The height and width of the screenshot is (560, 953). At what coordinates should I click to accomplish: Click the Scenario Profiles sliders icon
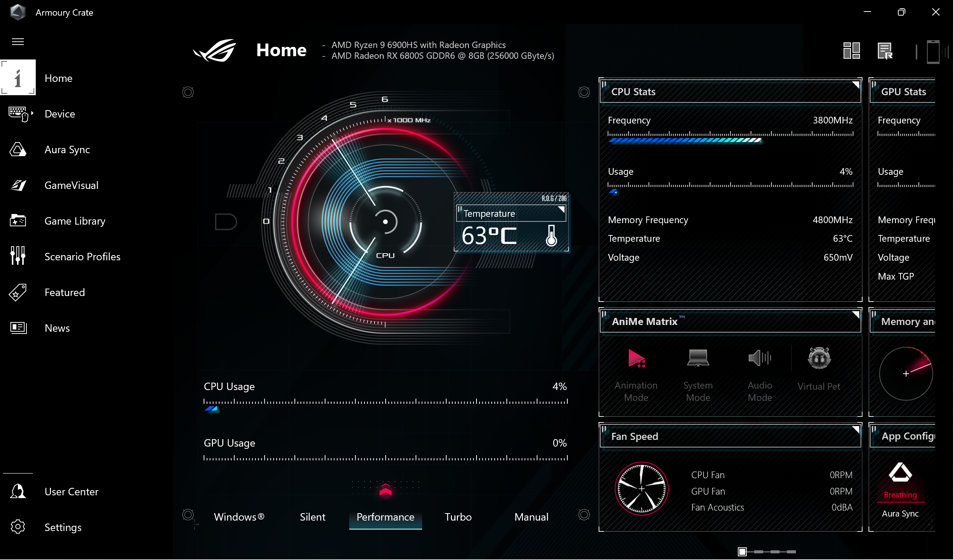click(18, 256)
